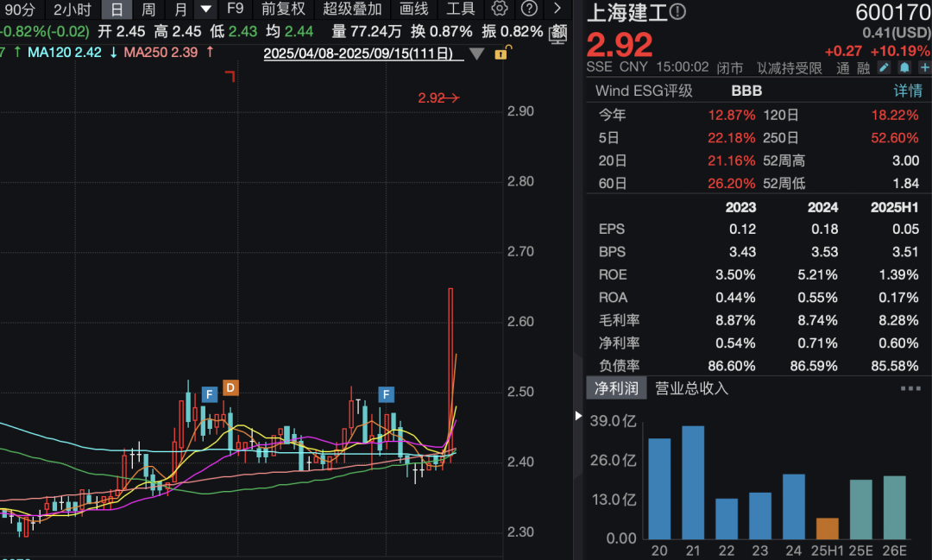Click the MA250 2.39 indicator label
932x560 pixels.
click(x=161, y=53)
